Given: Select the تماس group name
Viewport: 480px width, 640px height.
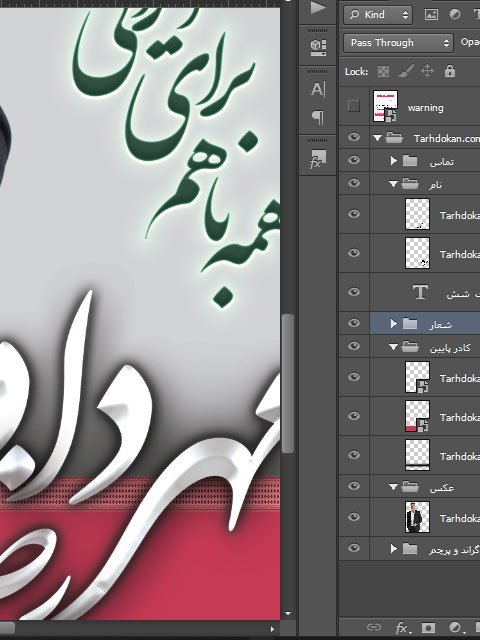Looking at the screenshot, I should [x=442, y=162].
